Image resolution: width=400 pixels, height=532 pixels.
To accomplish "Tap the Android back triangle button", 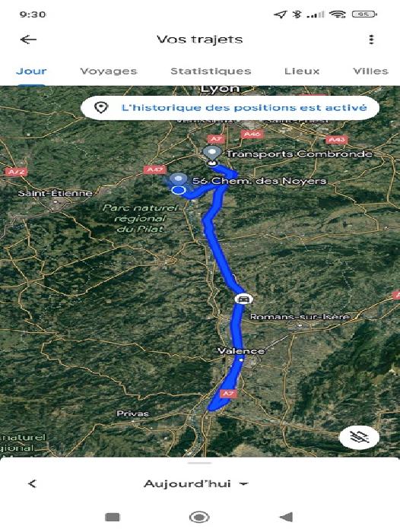I will point(286,517).
